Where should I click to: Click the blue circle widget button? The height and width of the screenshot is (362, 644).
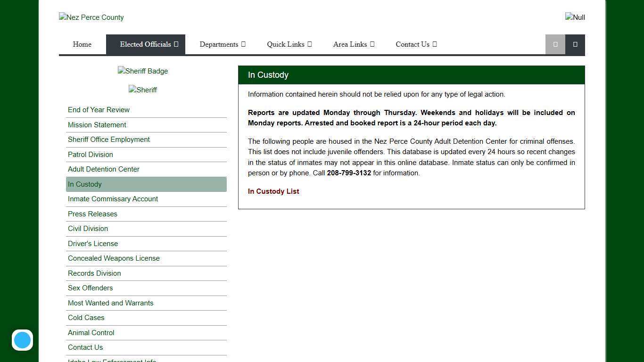[22, 340]
